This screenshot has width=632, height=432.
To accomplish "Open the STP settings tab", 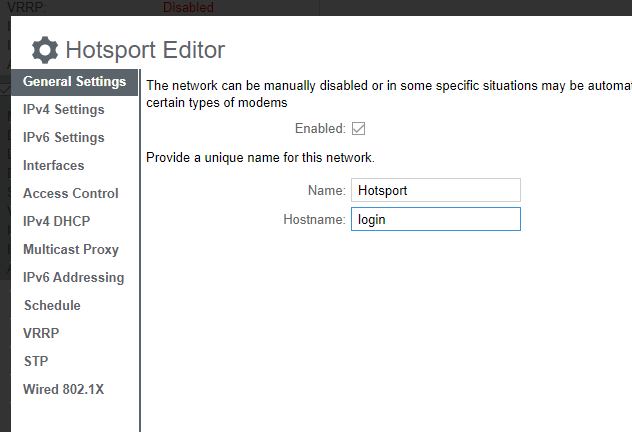I will tap(36, 361).
